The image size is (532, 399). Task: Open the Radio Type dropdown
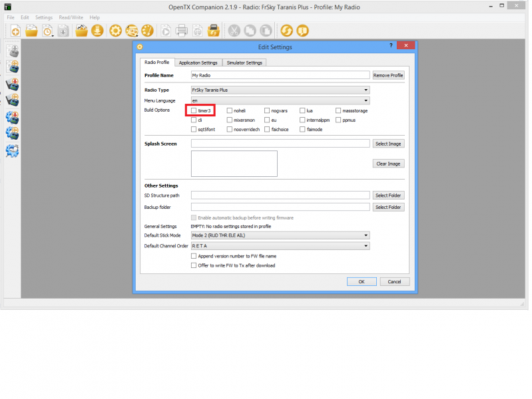[x=280, y=90]
